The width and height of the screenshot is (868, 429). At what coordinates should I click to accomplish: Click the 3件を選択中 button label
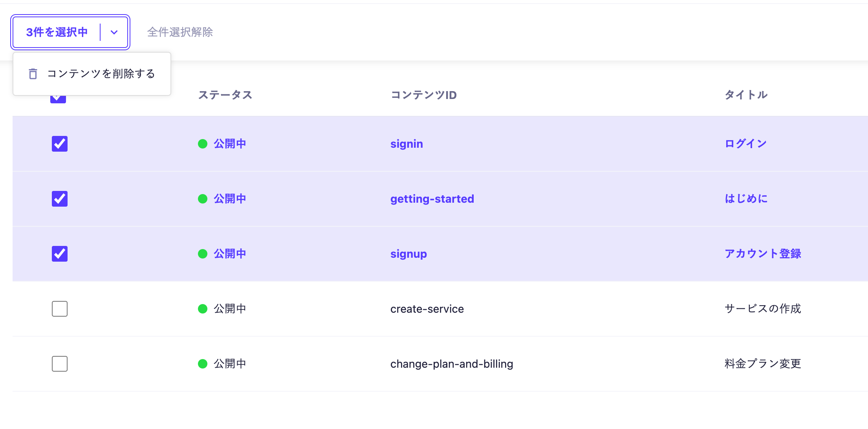point(57,32)
